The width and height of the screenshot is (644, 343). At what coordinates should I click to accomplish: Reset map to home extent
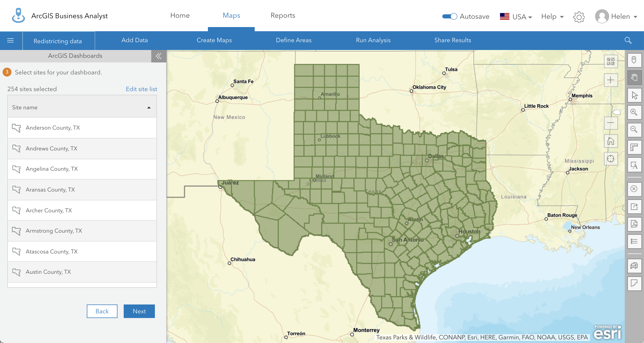coord(610,141)
